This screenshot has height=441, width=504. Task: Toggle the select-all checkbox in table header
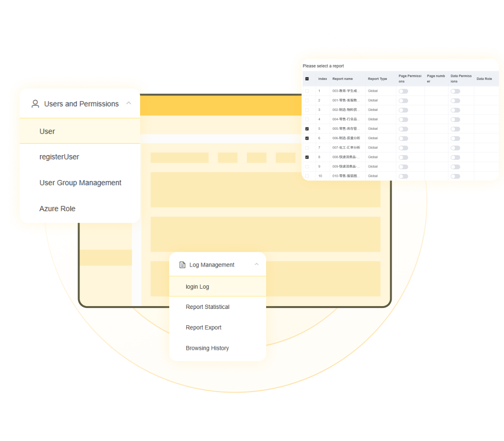307,79
